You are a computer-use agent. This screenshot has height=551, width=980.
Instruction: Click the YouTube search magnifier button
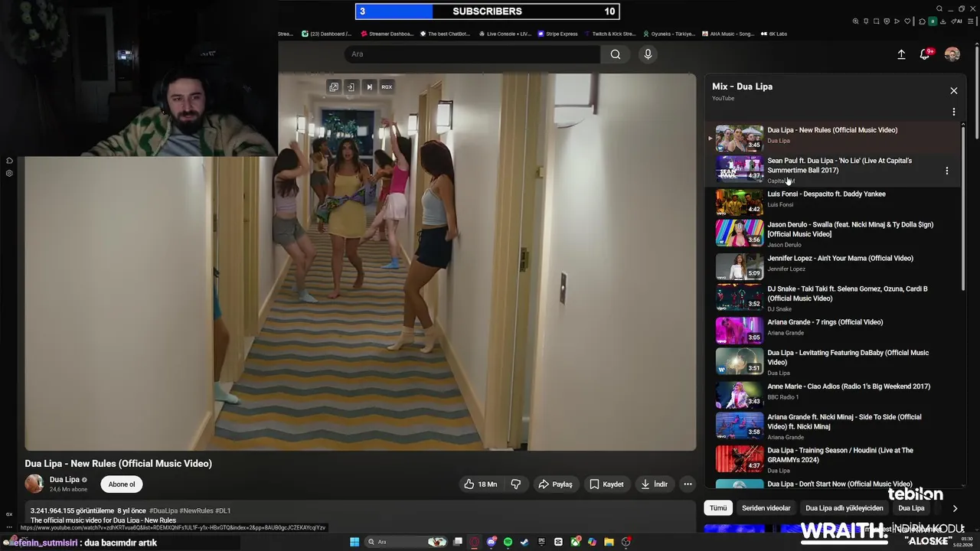click(616, 54)
